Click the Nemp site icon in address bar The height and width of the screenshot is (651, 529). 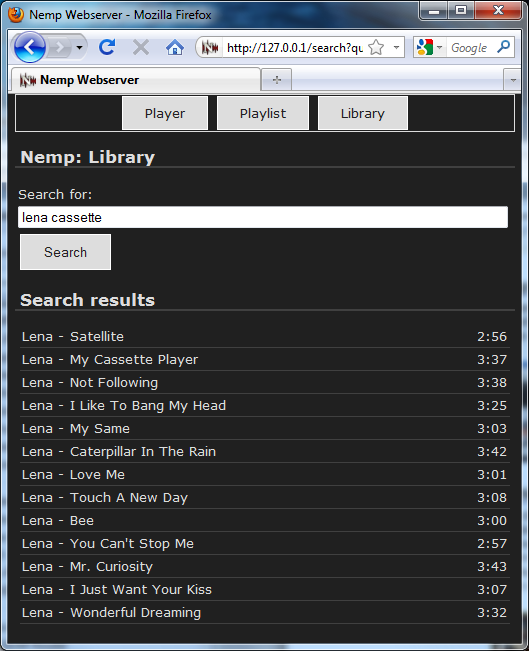(210, 48)
